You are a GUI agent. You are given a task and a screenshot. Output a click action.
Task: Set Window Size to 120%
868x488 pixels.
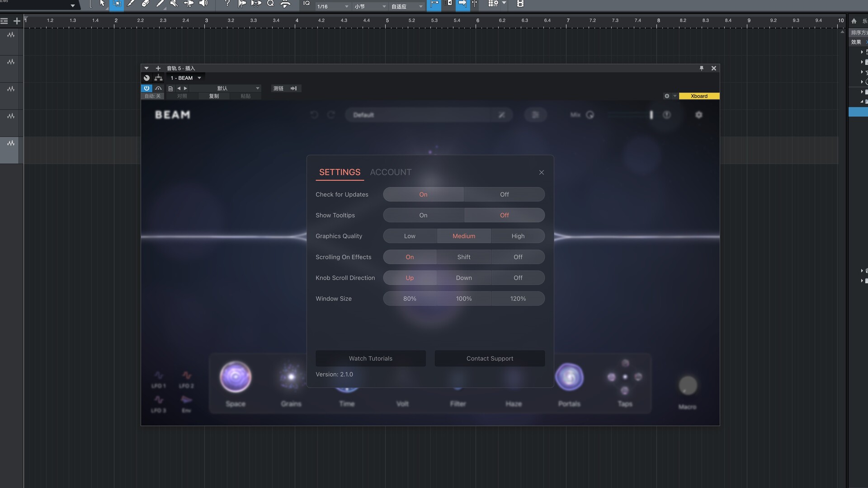click(518, 299)
